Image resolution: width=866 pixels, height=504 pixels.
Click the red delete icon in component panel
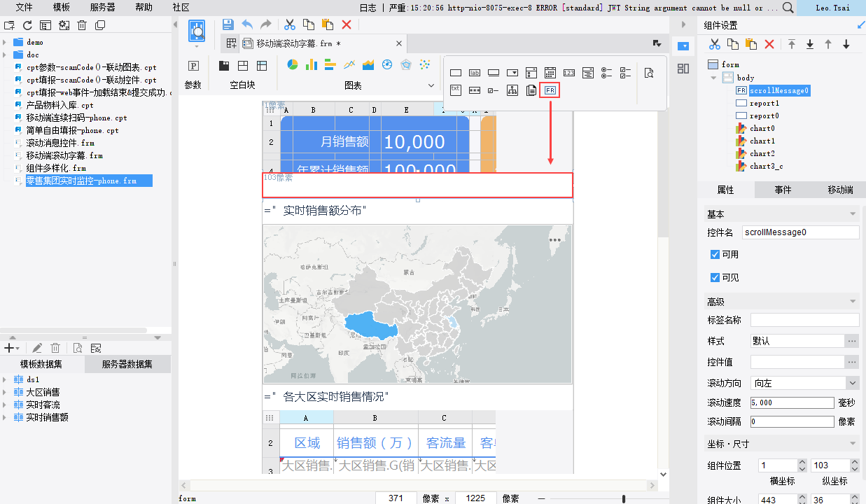(769, 44)
